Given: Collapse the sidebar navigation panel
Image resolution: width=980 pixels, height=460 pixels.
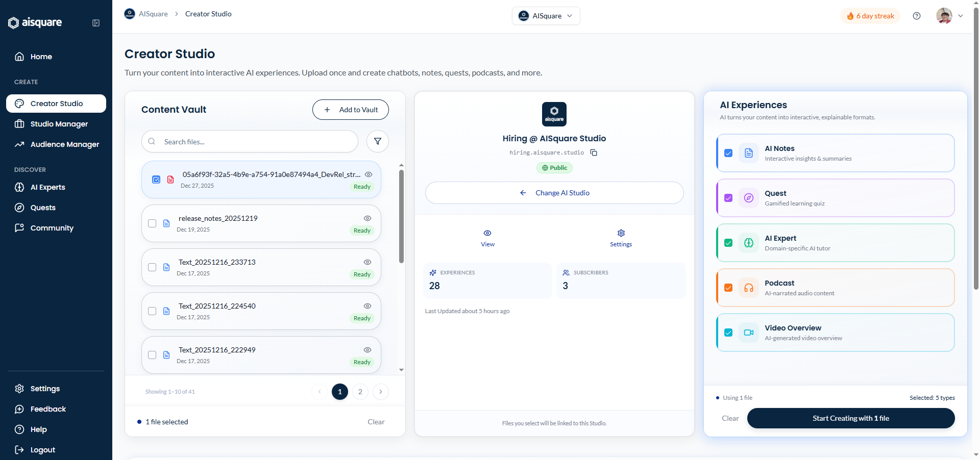Looking at the screenshot, I should 95,23.
